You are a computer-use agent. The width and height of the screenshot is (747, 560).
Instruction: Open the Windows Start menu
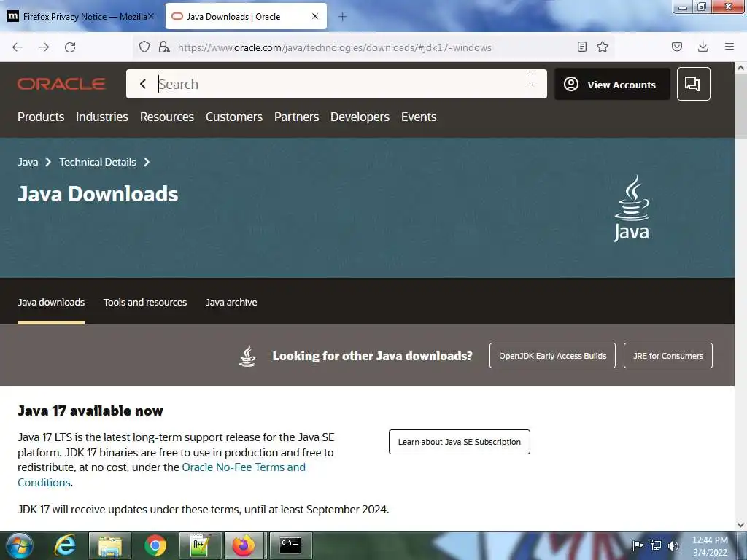click(x=19, y=545)
